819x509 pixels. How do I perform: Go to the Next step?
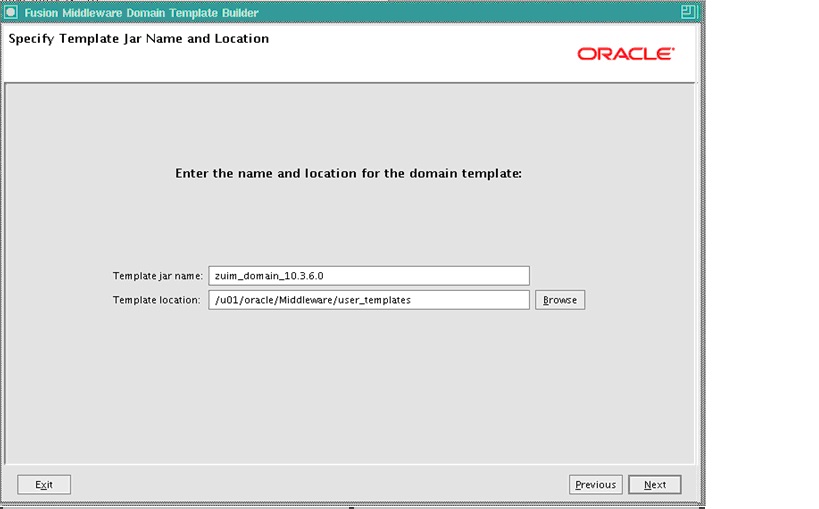654,484
